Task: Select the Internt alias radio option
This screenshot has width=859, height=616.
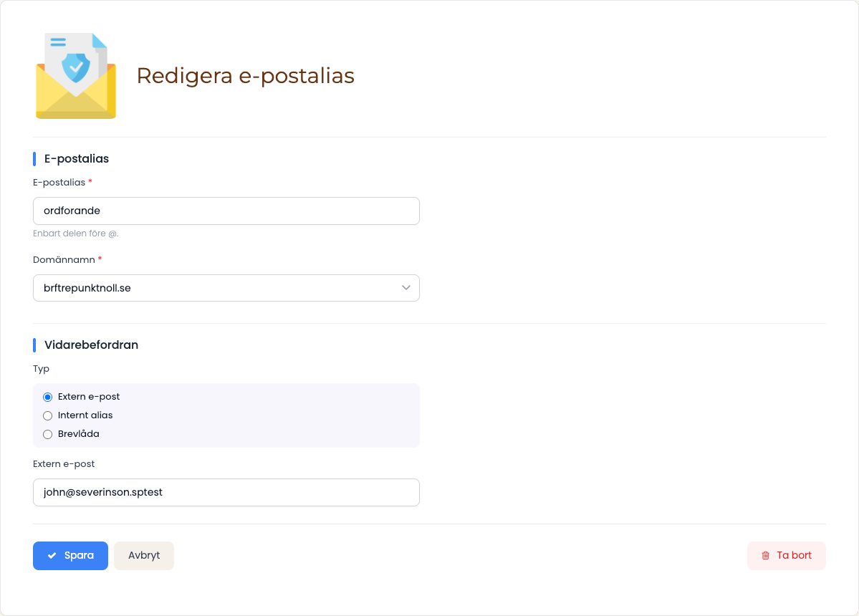Action: pyautogui.click(x=48, y=415)
